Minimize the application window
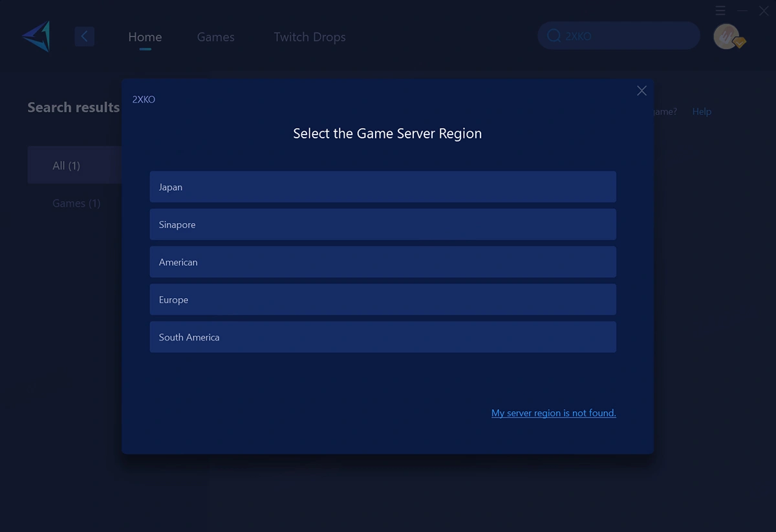 [x=743, y=11]
